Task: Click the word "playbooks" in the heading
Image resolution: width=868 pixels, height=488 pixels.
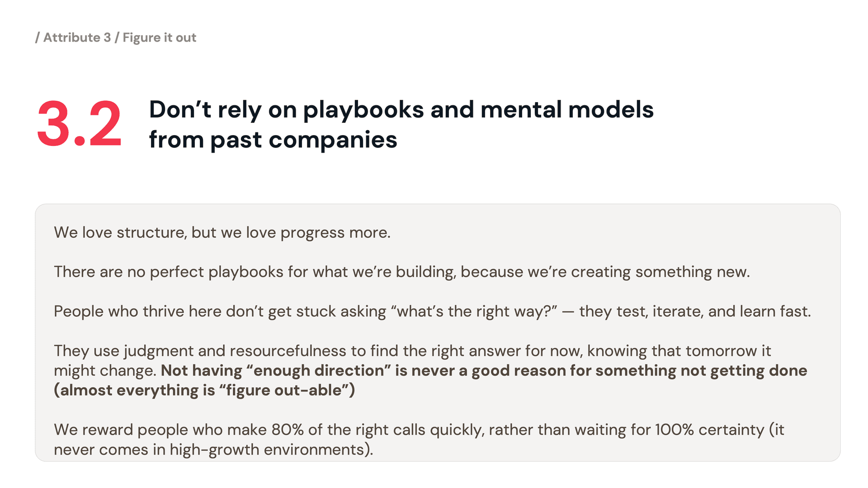Action: [x=363, y=110]
